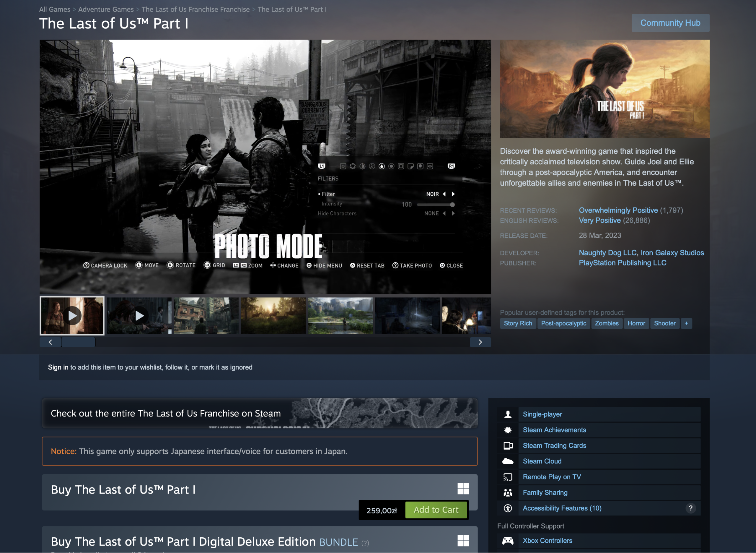Play the second trailer thumbnail

click(139, 316)
